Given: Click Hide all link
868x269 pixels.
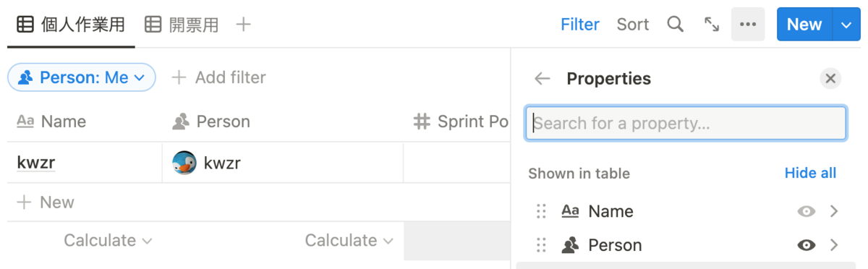Looking at the screenshot, I should pos(810,173).
